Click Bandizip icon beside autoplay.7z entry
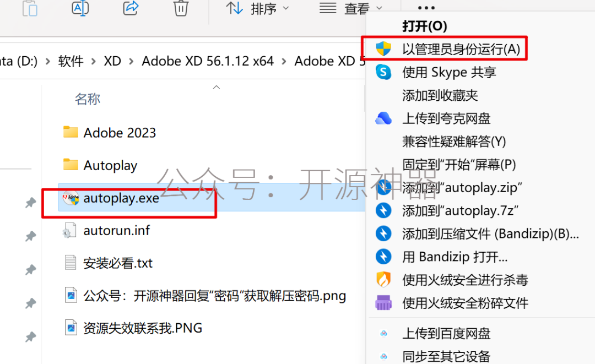The image size is (595, 364). point(383,210)
